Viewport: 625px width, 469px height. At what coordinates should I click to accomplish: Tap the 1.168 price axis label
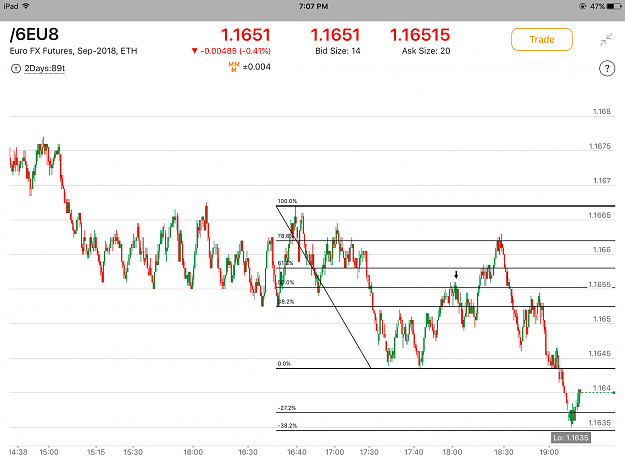(601, 112)
